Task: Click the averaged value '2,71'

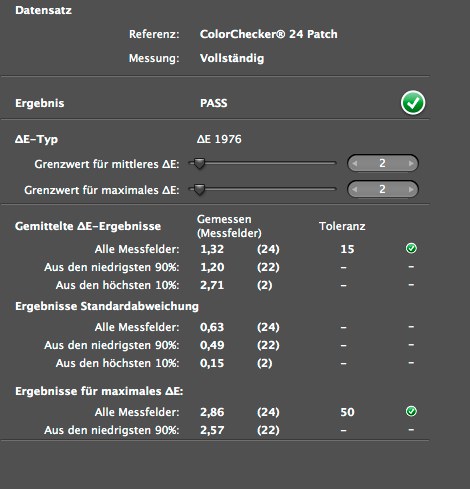Action: pos(212,285)
